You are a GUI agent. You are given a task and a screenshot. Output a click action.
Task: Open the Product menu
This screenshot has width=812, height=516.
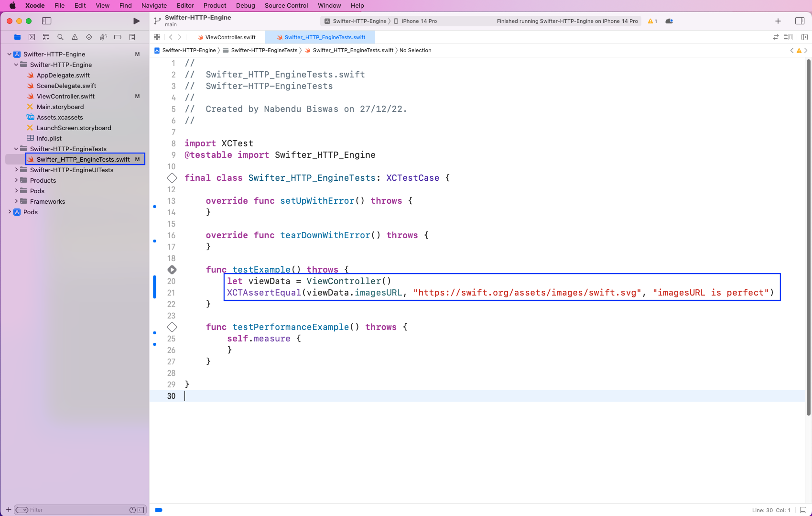coord(215,5)
